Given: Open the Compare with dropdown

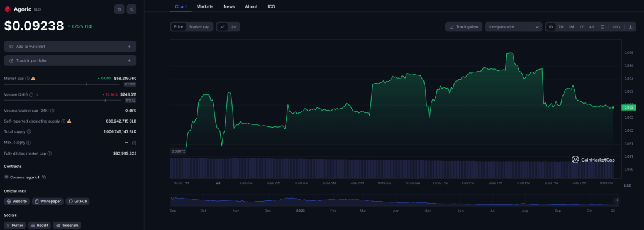Looking at the screenshot, I should tap(513, 26).
